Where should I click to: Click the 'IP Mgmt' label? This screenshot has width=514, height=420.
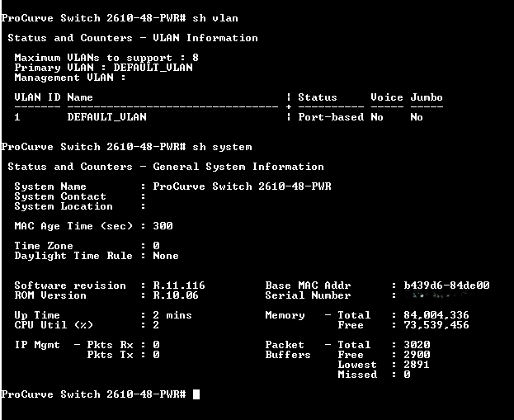(x=37, y=345)
